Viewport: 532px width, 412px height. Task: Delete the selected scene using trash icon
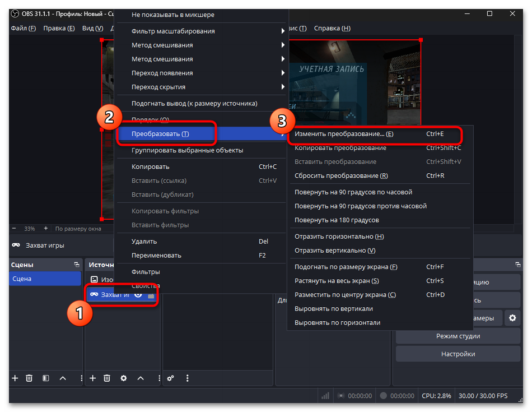[x=29, y=378]
